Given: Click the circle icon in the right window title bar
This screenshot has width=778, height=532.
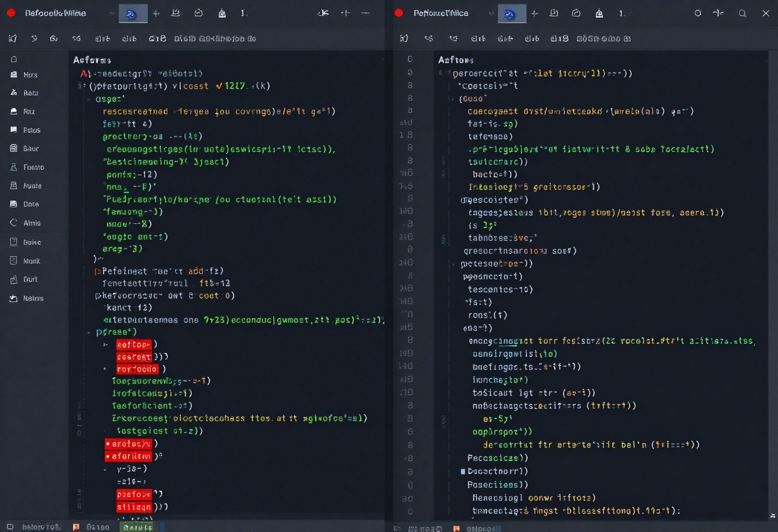Looking at the screenshot, I should 698,13.
